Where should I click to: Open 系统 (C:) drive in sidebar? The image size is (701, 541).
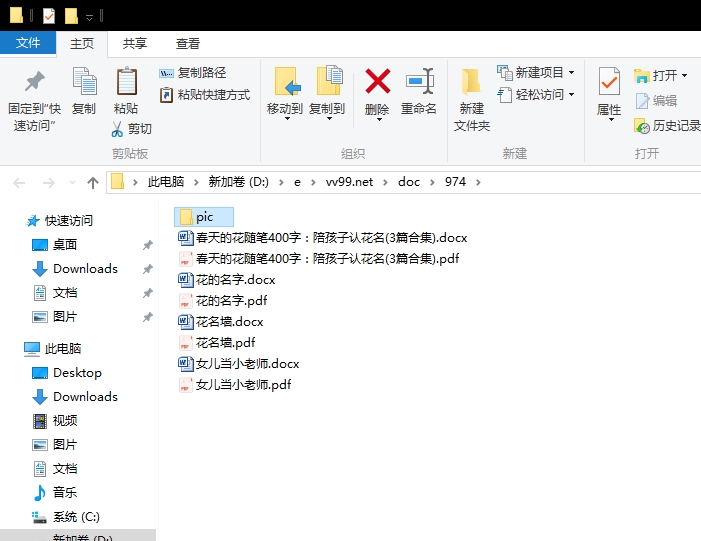[66, 517]
